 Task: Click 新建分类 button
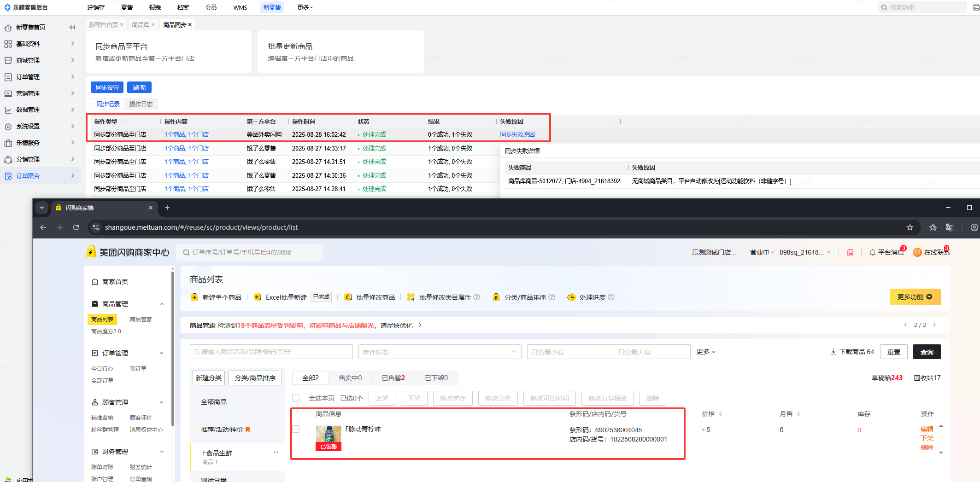(209, 378)
